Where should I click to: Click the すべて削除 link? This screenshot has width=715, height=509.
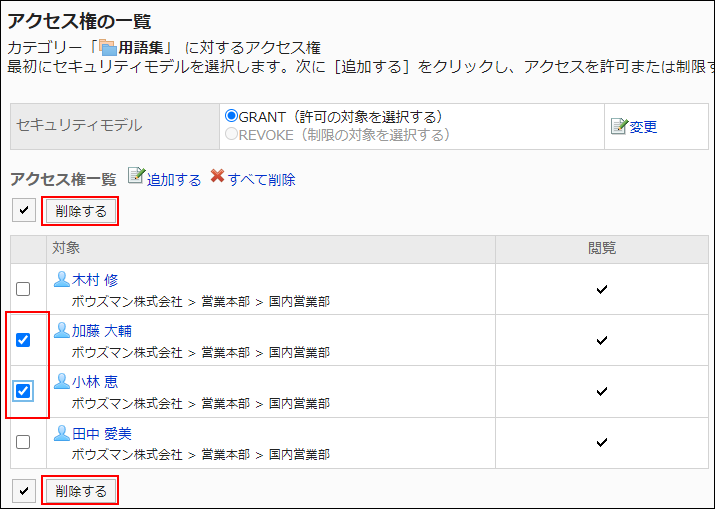coord(262,180)
